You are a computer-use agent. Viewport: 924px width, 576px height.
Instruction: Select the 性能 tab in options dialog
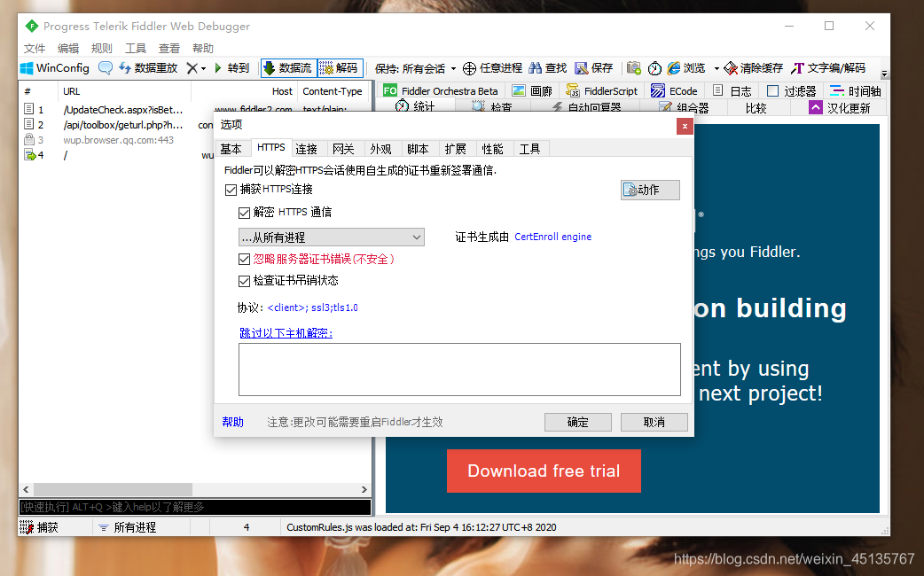pyautogui.click(x=493, y=149)
